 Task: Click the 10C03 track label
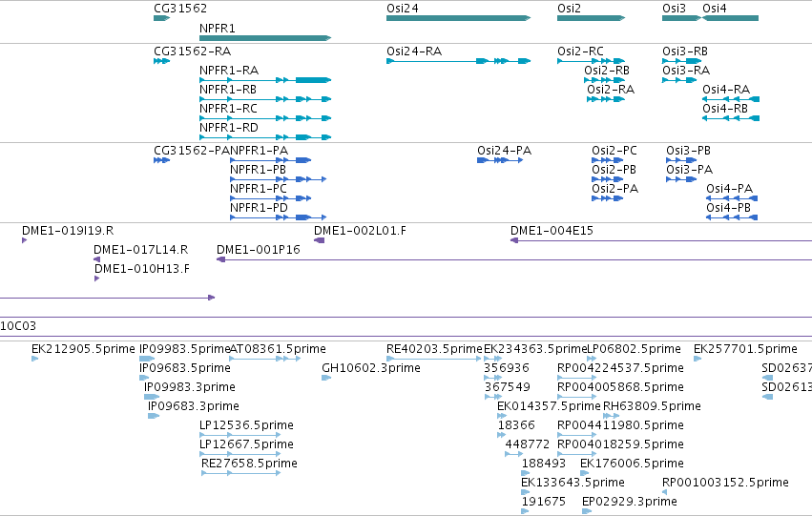click(18, 326)
